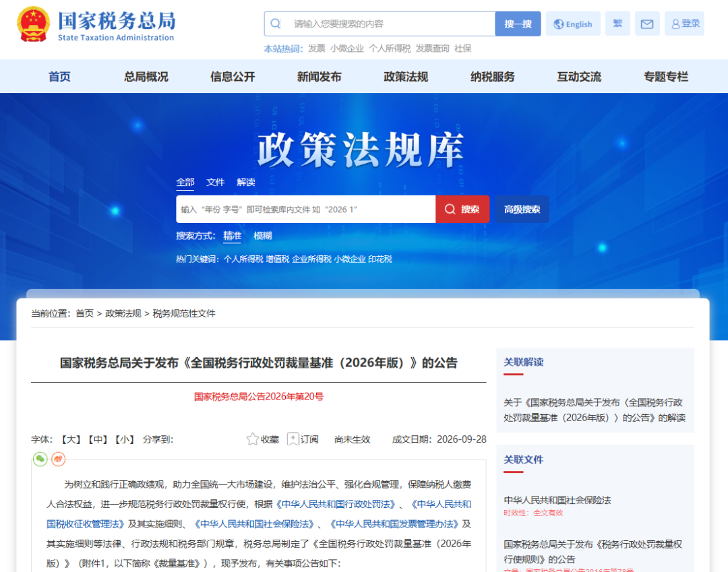
Task: Open 专题专栏 navigation item
Action: 666,77
